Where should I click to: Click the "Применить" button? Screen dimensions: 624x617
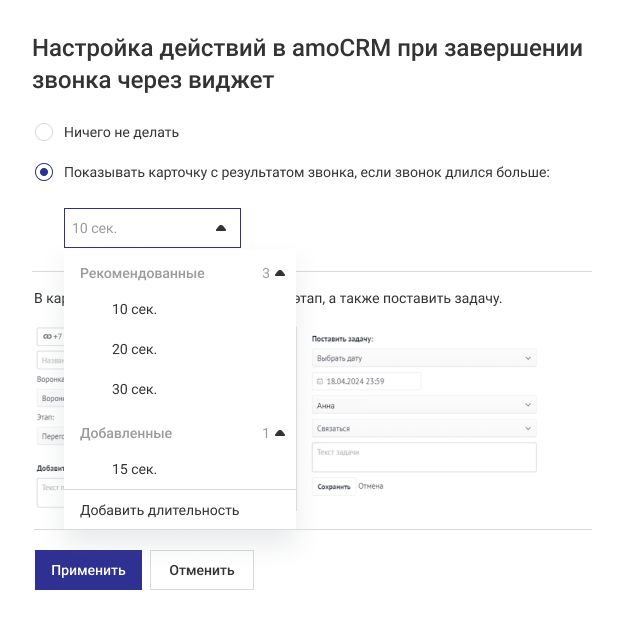pyautogui.click(x=88, y=570)
